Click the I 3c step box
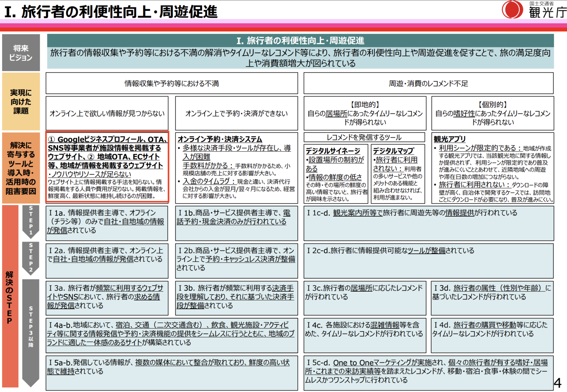This screenshot has height=392, width=567. (x=365, y=298)
